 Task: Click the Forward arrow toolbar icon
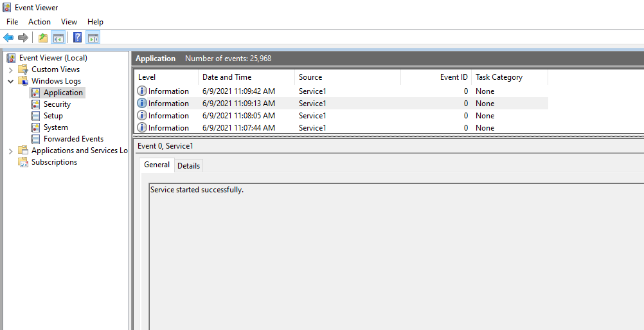point(23,38)
